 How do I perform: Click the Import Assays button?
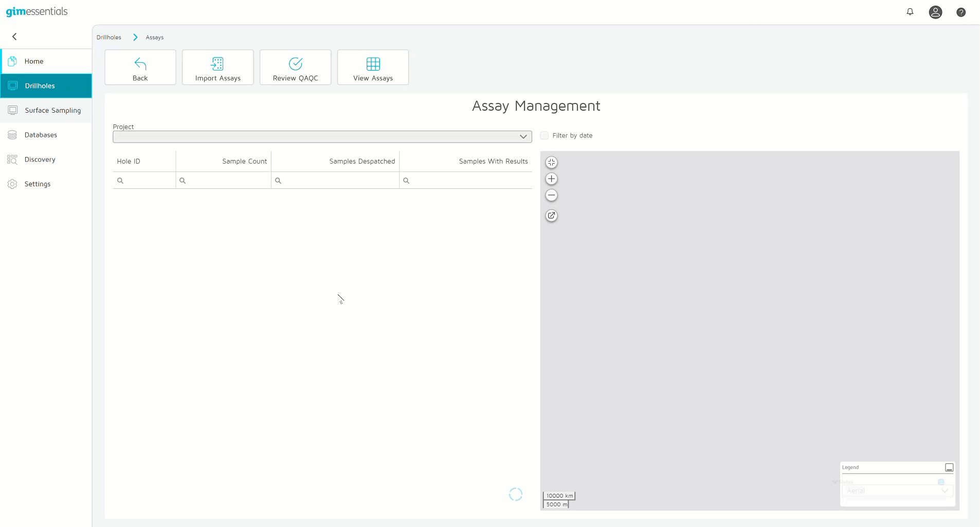tap(217, 67)
